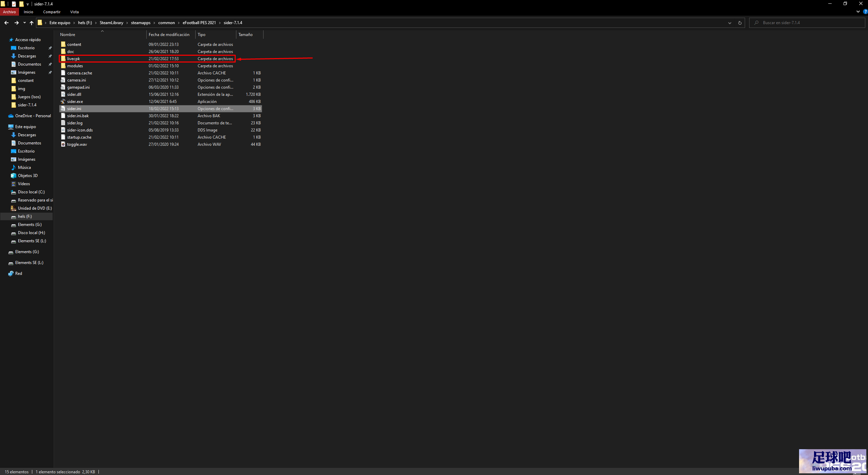Select the content folder icon
The width and height of the screenshot is (868, 475).
63,45
